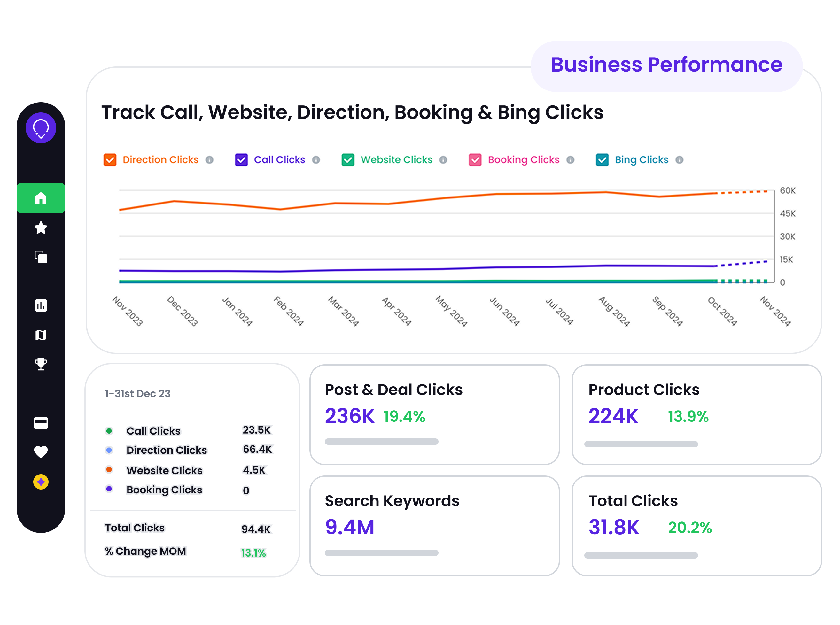Open the Post & Deal Clicks card title
840x625 pixels.
pyautogui.click(x=393, y=390)
